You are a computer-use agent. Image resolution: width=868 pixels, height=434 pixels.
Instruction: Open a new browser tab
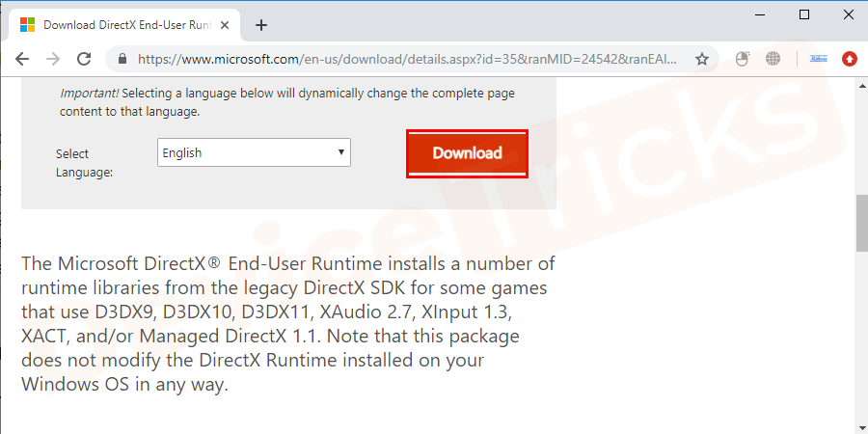261,25
